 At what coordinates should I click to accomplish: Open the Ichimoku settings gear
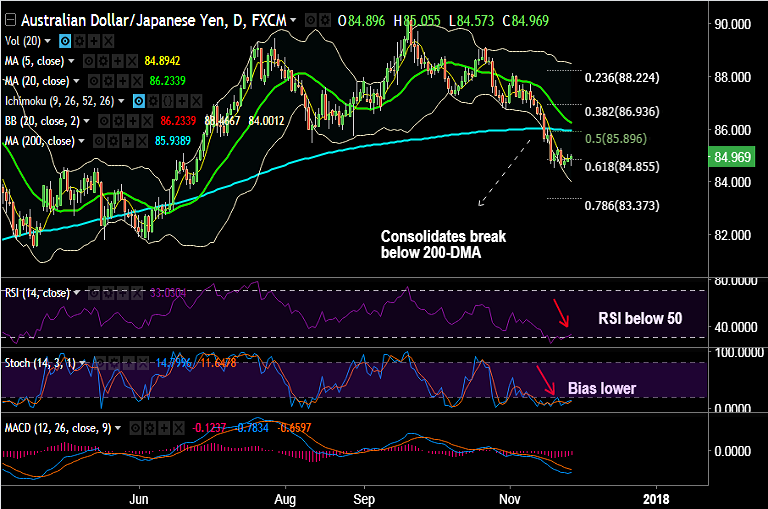tap(153, 101)
